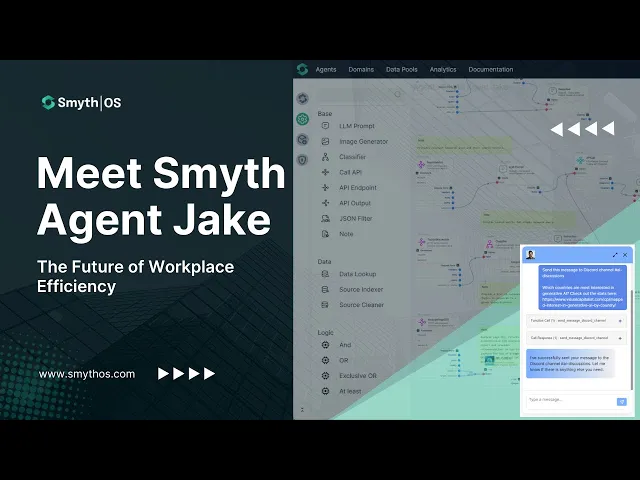Click the agent avatar in the chat header
This screenshot has height=480, width=640.
tap(530, 255)
